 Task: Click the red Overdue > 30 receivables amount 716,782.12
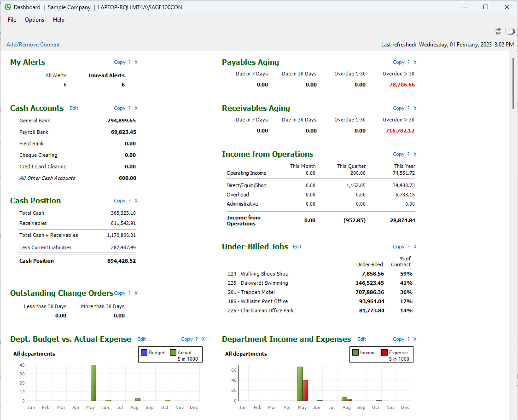[x=400, y=131]
